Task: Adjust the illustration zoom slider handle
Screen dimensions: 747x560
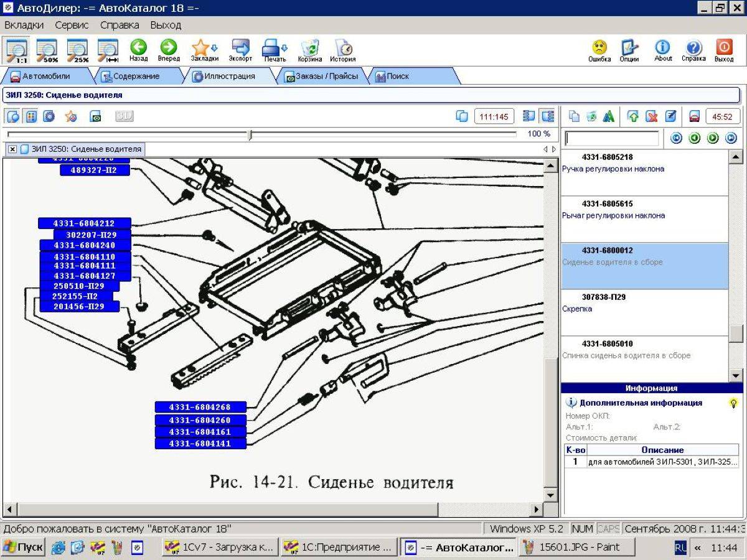Action: 250,135
